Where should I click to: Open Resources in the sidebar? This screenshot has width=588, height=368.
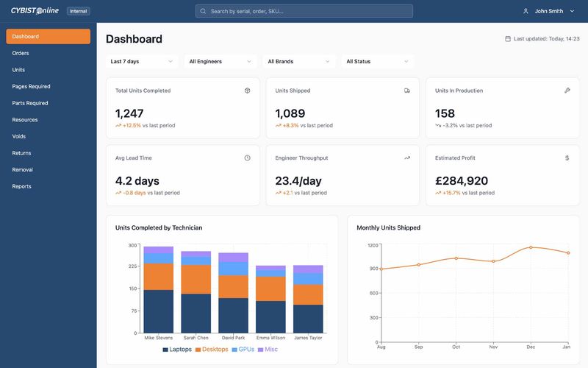tap(48, 120)
